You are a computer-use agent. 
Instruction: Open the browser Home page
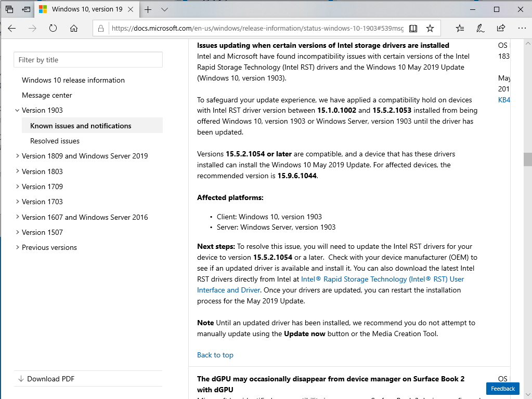coord(73,29)
